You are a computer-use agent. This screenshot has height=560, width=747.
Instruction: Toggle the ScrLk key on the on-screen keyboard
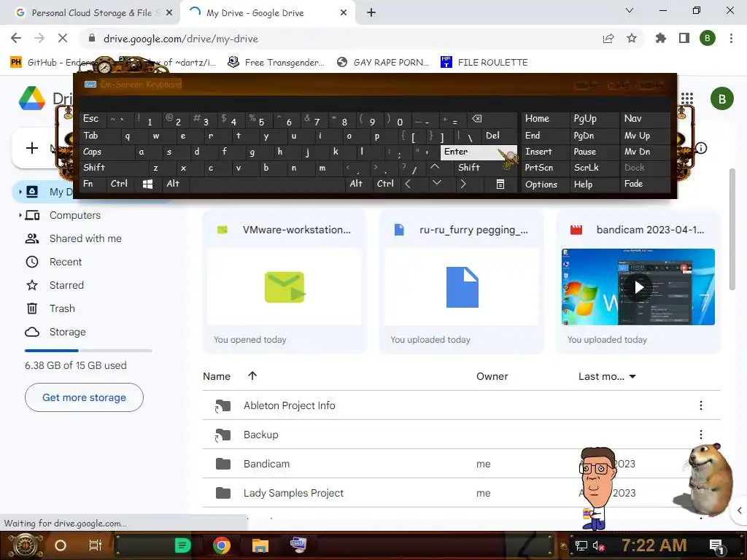pos(595,168)
